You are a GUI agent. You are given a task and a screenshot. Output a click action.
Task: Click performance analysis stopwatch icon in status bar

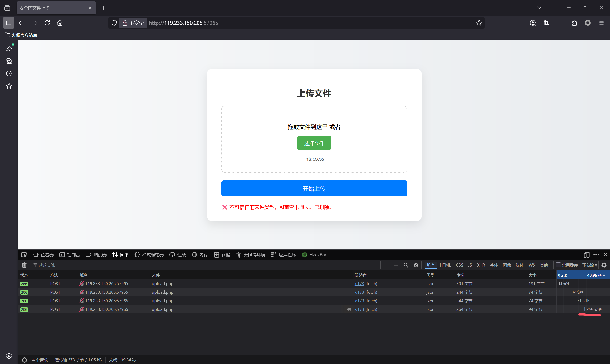click(25, 359)
